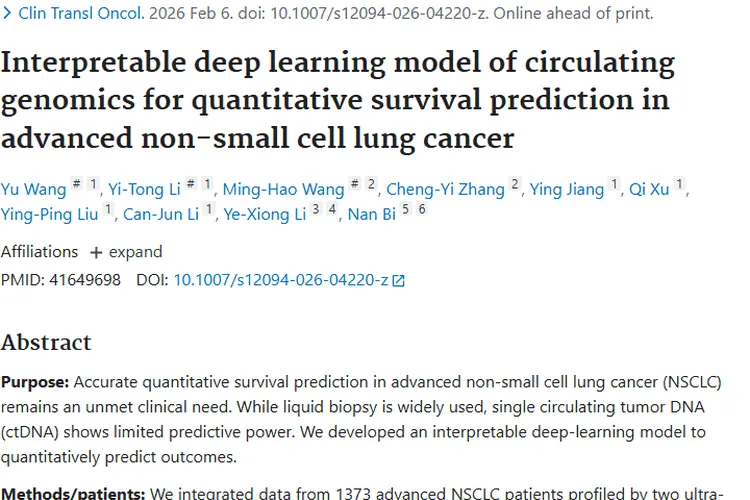Open author Ying-Ping Liu's link

49,214
